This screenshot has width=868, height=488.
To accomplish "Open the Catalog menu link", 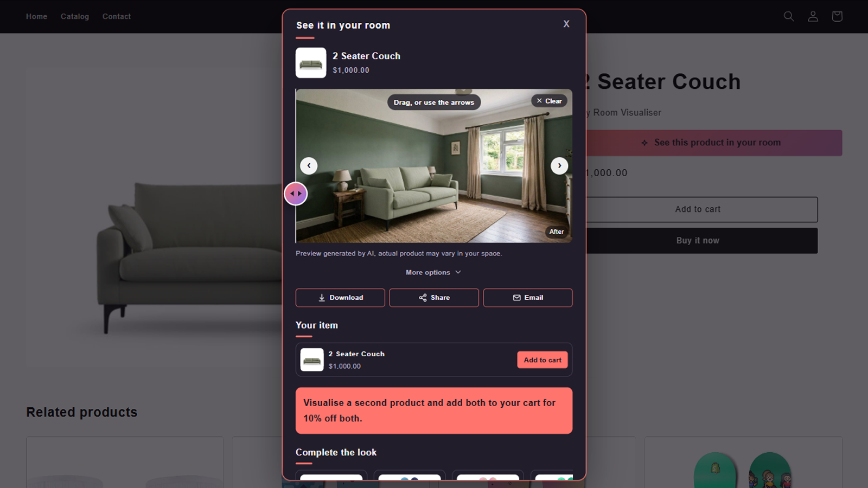I will 75,16.
